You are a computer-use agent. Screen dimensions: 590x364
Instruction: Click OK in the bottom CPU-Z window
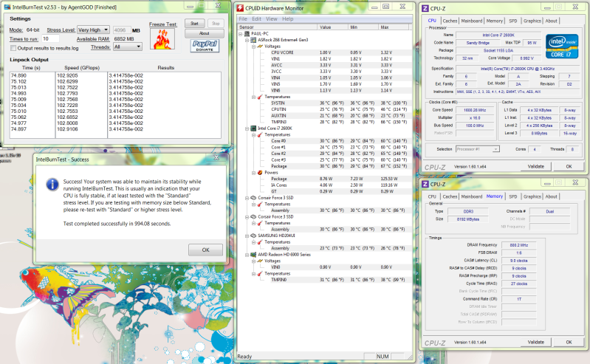tap(569, 342)
